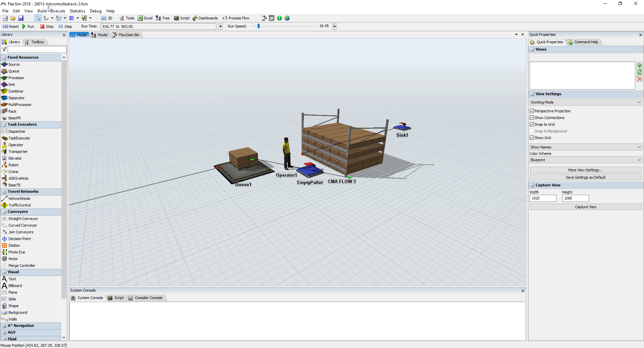Add a new view with green plus
The width and height of the screenshot is (644, 348).
click(x=639, y=65)
